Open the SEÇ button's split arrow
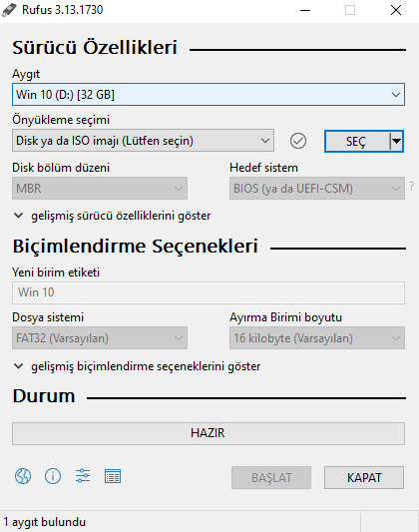 tap(396, 141)
